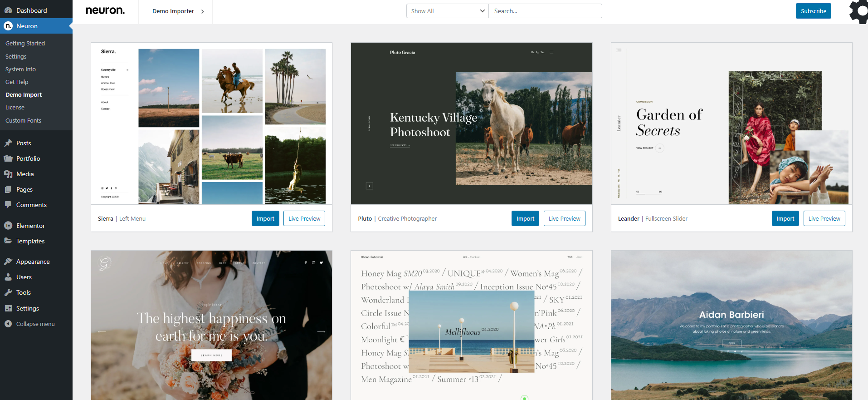The image size is (868, 400).
Task: Click the Templates folder icon
Action: pos(8,241)
